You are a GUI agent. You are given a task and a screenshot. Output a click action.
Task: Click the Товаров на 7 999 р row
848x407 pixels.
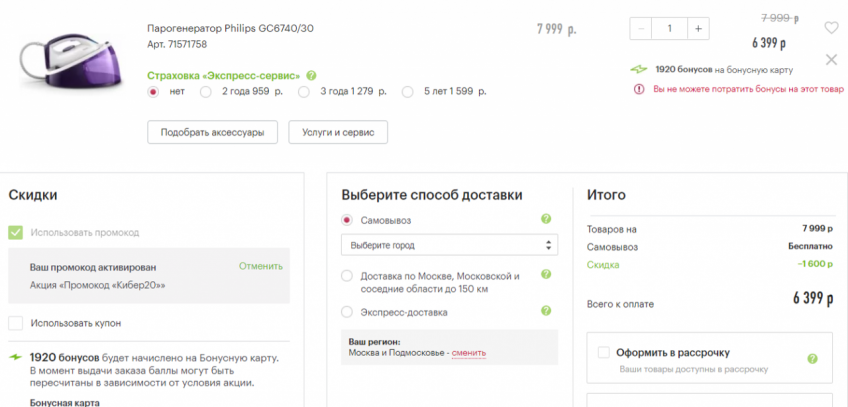tap(710, 229)
